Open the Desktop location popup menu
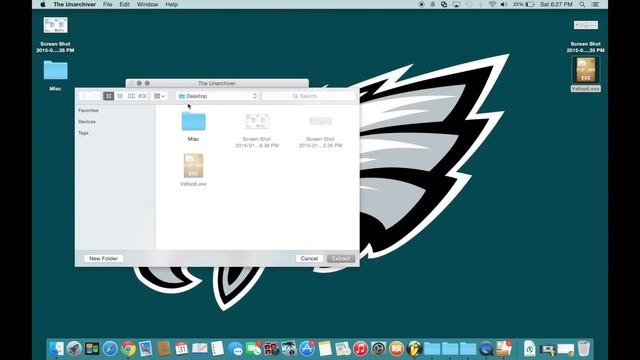Viewport: 640px width, 360px height. tap(218, 96)
